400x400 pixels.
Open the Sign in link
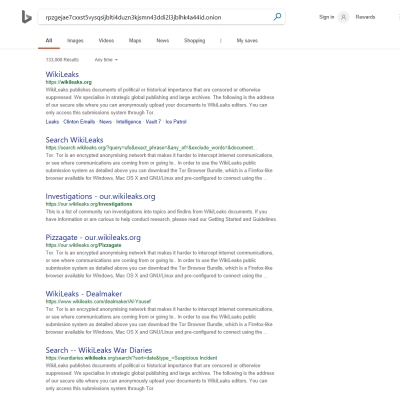pyautogui.click(x=326, y=17)
